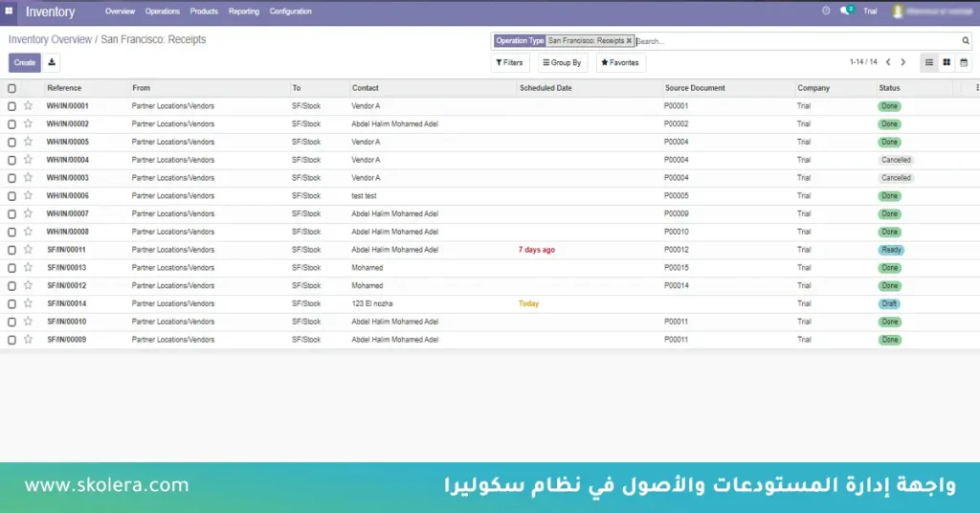The width and height of the screenshot is (980, 513).
Task: Check the SF/IN/00010 row checkbox
Action: [x=11, y=322]
